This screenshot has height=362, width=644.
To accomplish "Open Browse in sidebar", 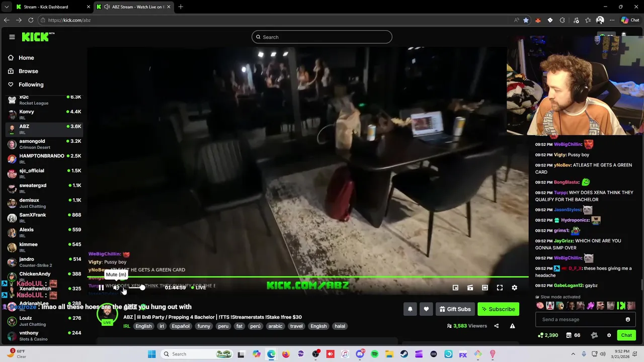I will [x=28, y=71].
